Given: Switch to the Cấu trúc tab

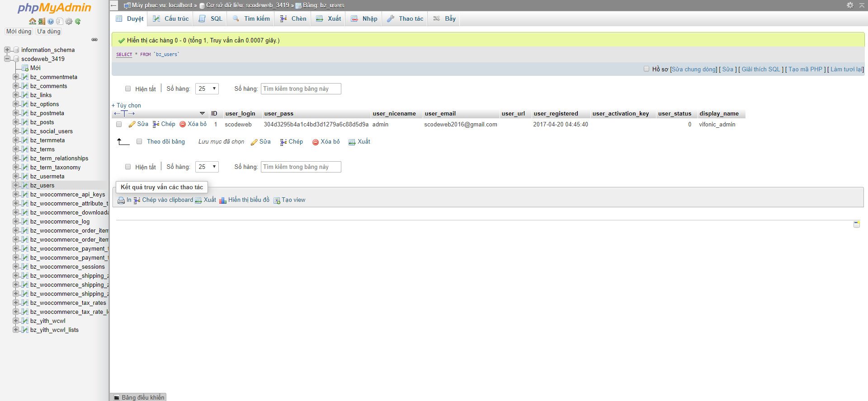Looking at the screenshot, I should click(x=171, y=19).
